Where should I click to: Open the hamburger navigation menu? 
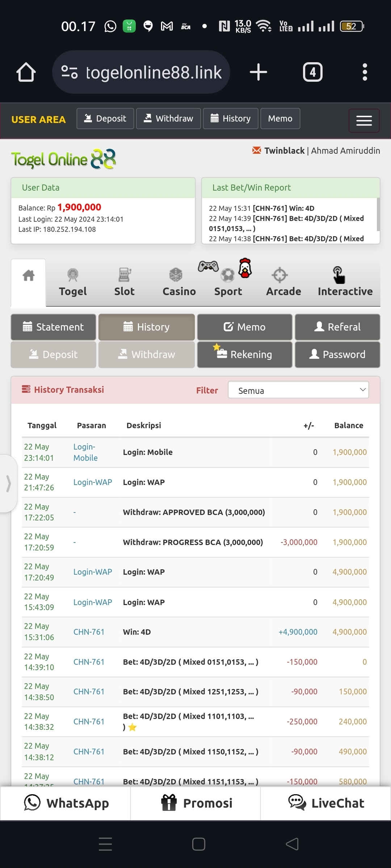[x=364, y=120]
